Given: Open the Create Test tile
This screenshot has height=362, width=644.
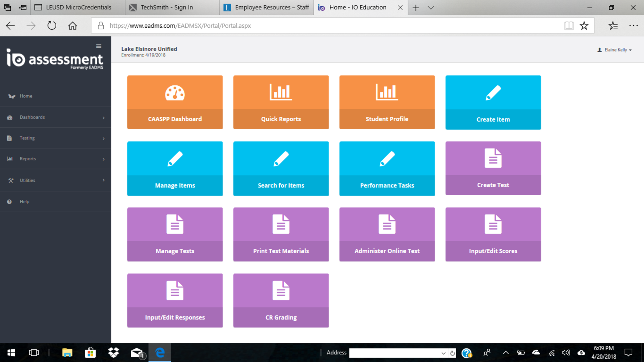Looking at the screenshot, I should coord(493,168).
